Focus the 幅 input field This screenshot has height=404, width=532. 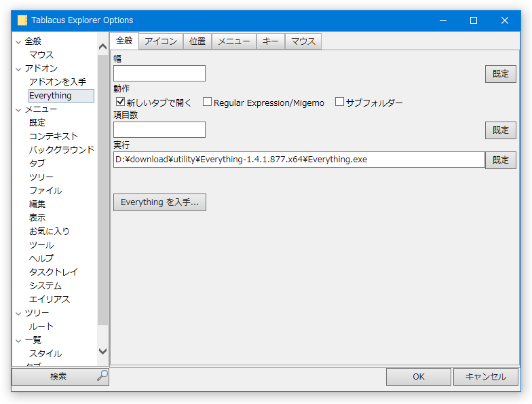pos(159,73)
